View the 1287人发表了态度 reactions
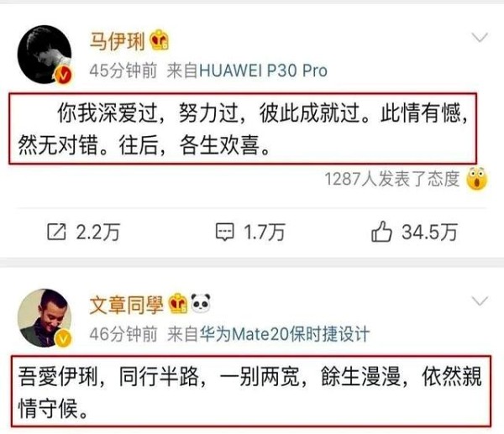 [392, 179]
